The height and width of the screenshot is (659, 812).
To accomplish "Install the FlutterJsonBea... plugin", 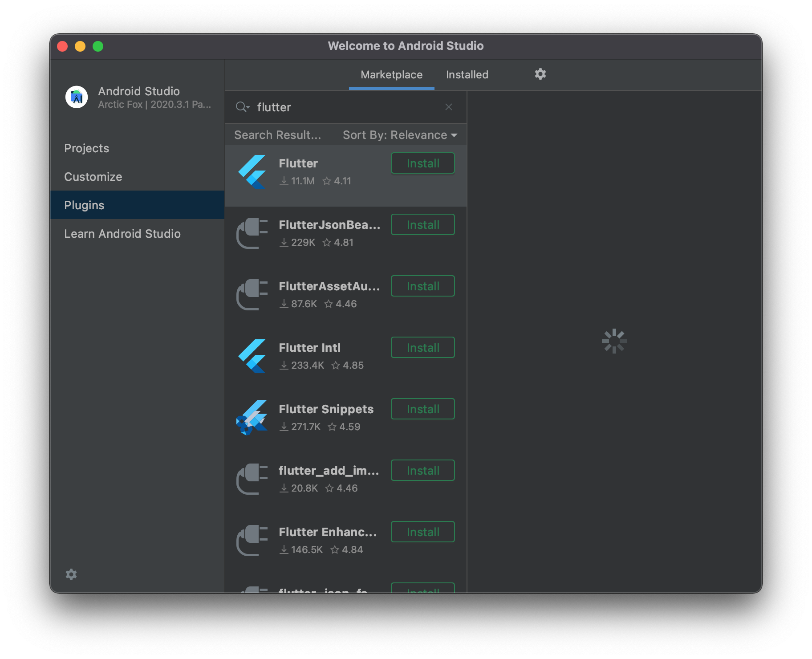I will pos(423,224).
